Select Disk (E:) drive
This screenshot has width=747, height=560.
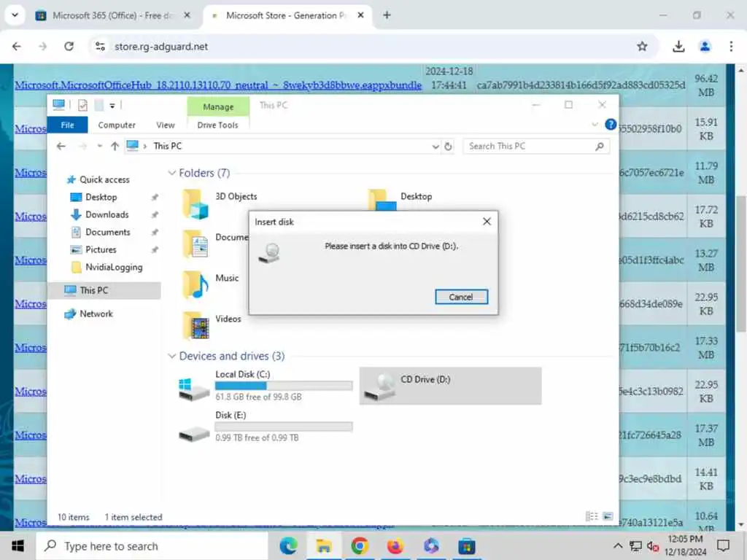point(265,427)
